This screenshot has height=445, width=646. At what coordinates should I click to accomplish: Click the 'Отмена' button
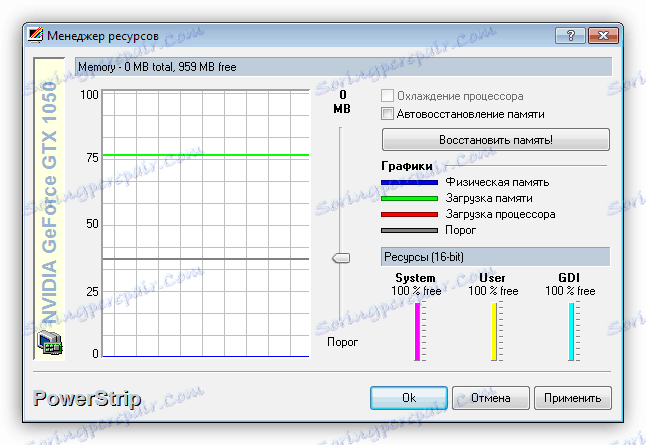491,398
